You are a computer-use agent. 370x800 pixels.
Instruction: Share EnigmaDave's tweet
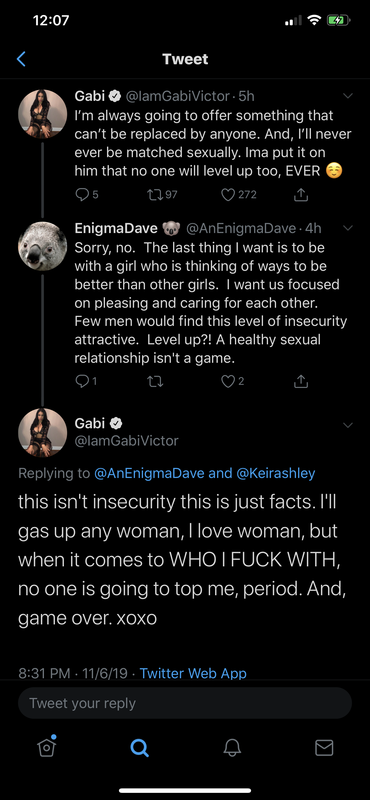coord(302,381)
